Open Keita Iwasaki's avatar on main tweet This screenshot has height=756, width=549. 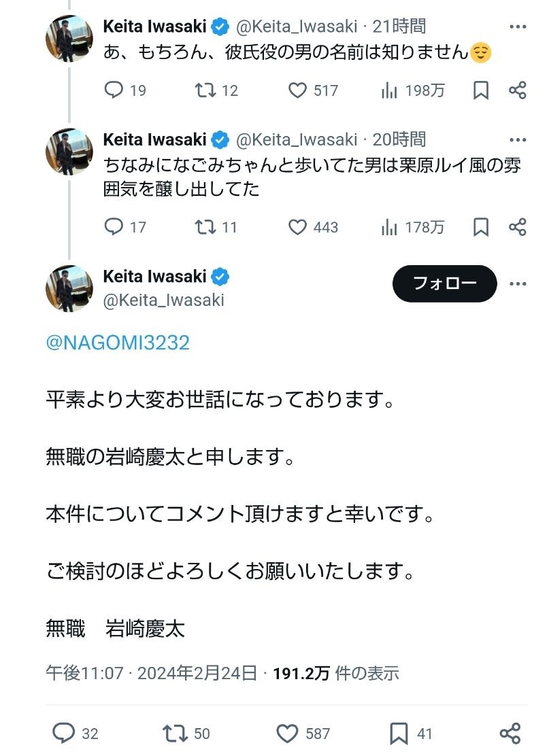(x=69, y=288)
